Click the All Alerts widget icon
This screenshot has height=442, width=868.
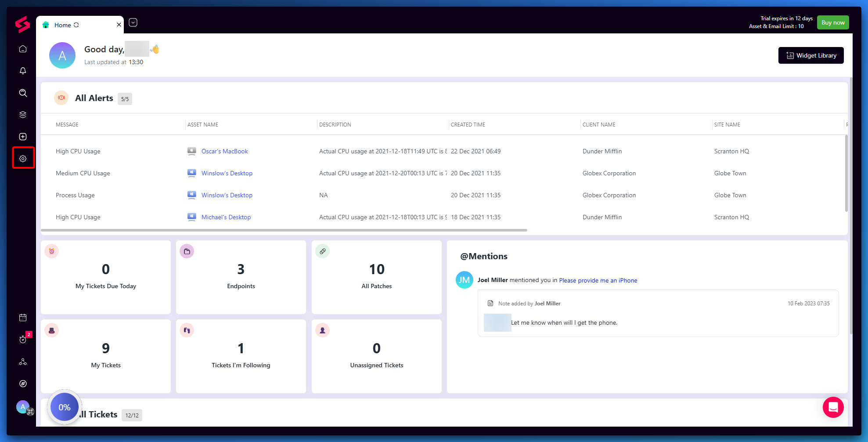click(x=61, y=98)
